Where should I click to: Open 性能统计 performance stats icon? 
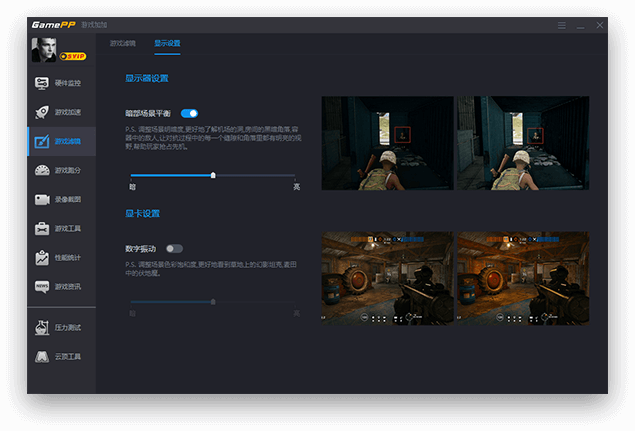[x=61, y=257]
